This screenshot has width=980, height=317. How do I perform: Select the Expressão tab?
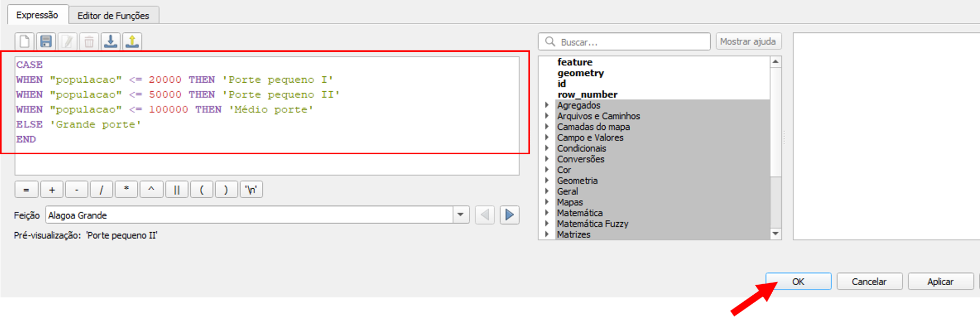pyautogui.click(x=37, y=15)
